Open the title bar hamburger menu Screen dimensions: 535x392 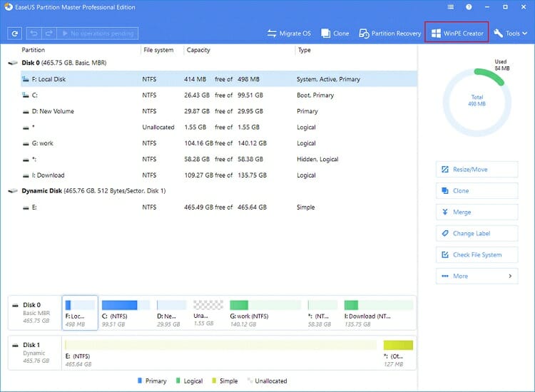coord(451,8)
